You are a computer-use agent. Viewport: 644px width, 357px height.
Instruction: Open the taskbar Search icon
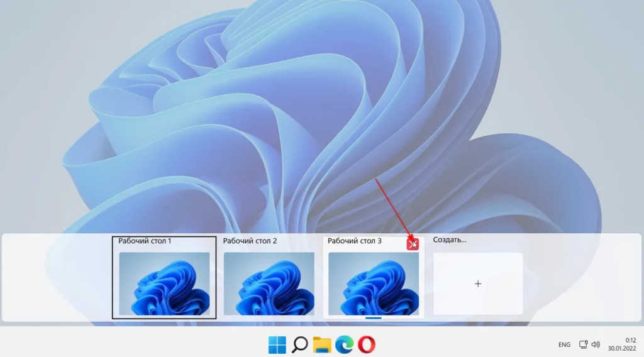(300, 344)
